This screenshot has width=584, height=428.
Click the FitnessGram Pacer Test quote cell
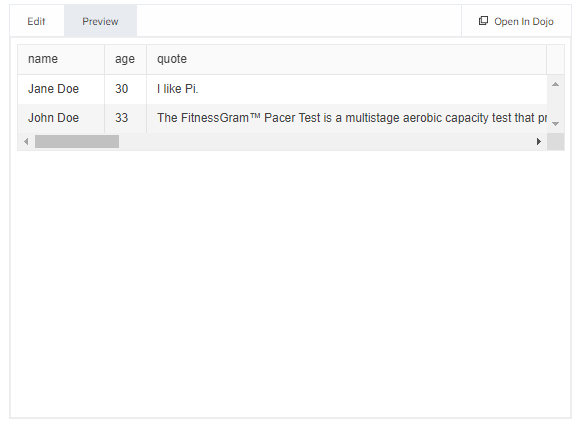coord(347,118)
